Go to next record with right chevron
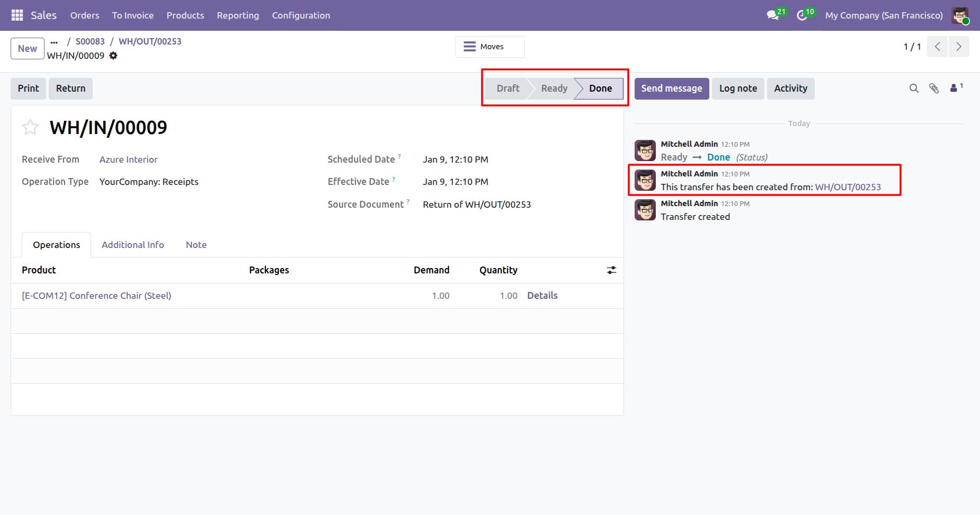Viewport: 980px width, 515px height. [959, 47]
